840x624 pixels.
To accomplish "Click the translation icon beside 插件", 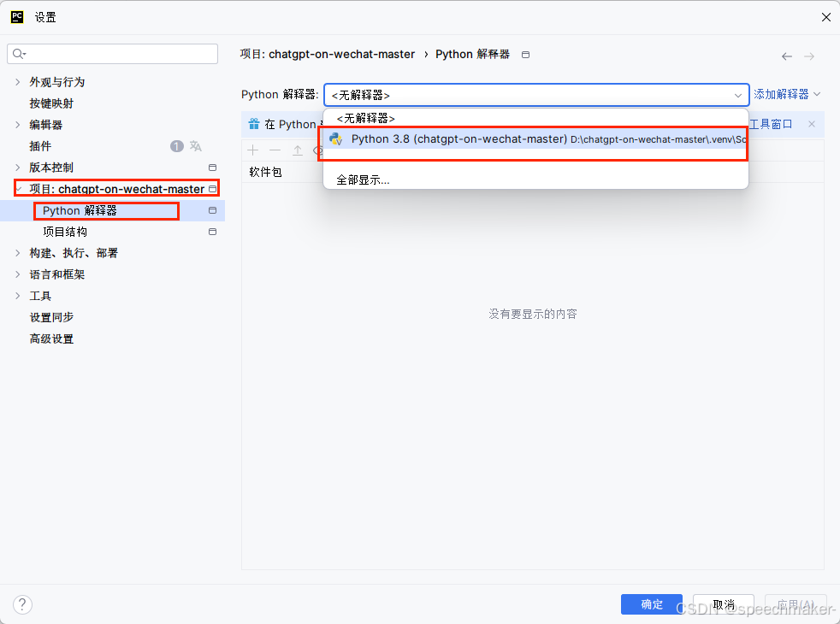I will 196,146.
